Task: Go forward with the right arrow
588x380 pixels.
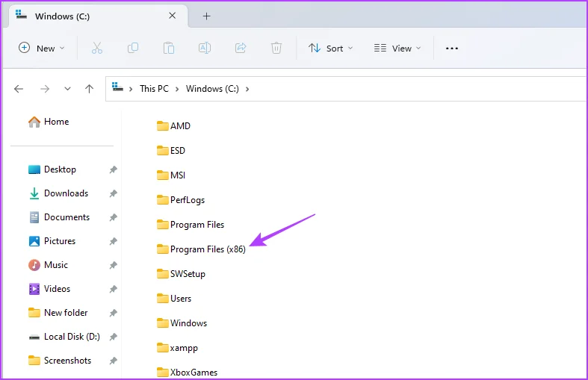Action: click(x=45, y=89)
